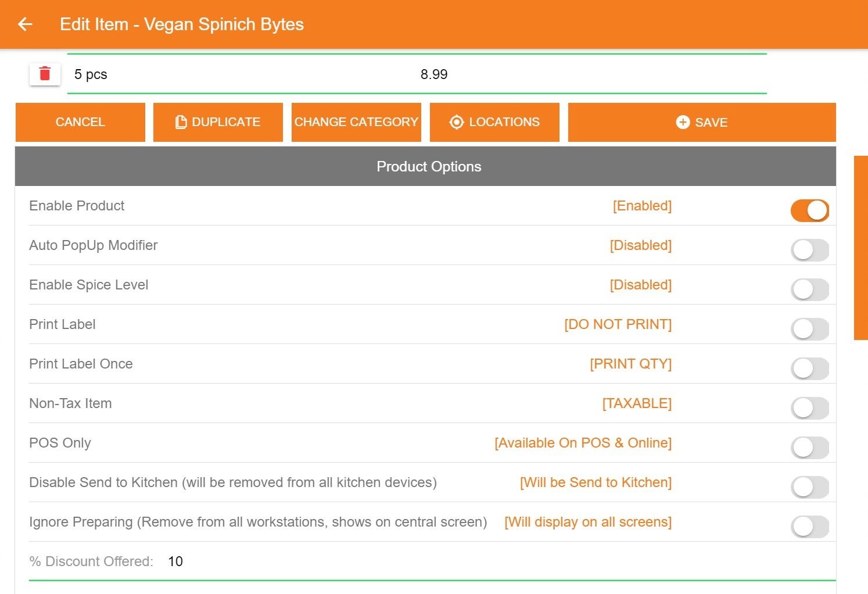868x594 pixels.
Task: Toggle the Print Label switch
Action: [810, 329]
